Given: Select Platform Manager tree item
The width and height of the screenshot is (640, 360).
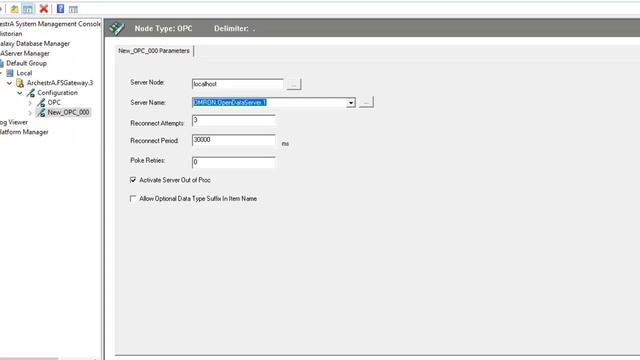Looking at the screenshot, I should pyautogui.click(x=24, y=132).
